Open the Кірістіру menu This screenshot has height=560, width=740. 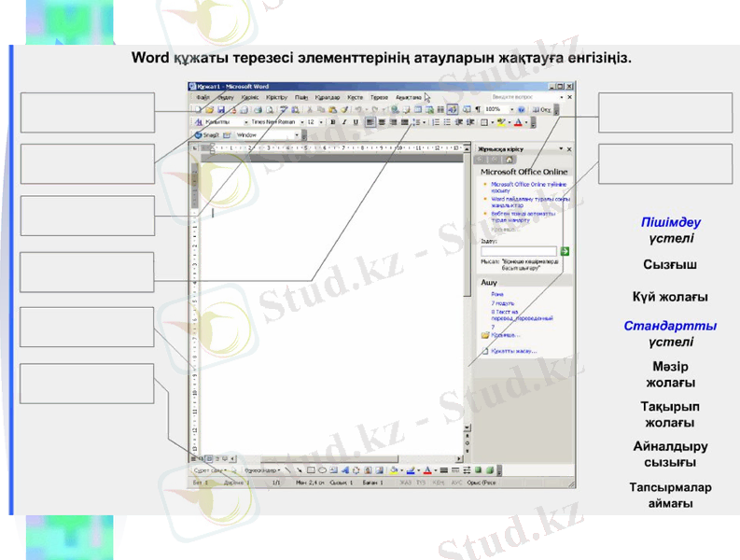tap(276, 97)
